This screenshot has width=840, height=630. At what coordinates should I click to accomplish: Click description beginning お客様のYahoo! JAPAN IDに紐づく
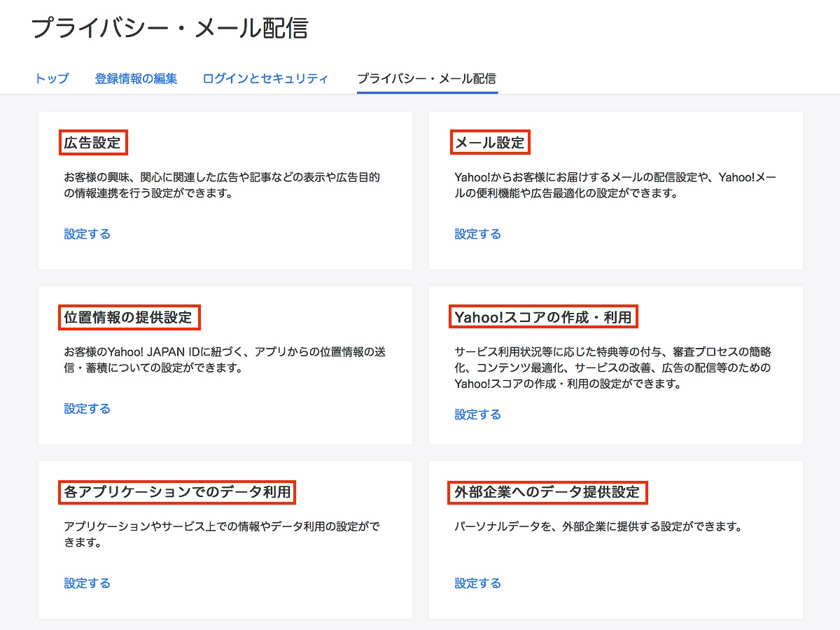[225, 360]
